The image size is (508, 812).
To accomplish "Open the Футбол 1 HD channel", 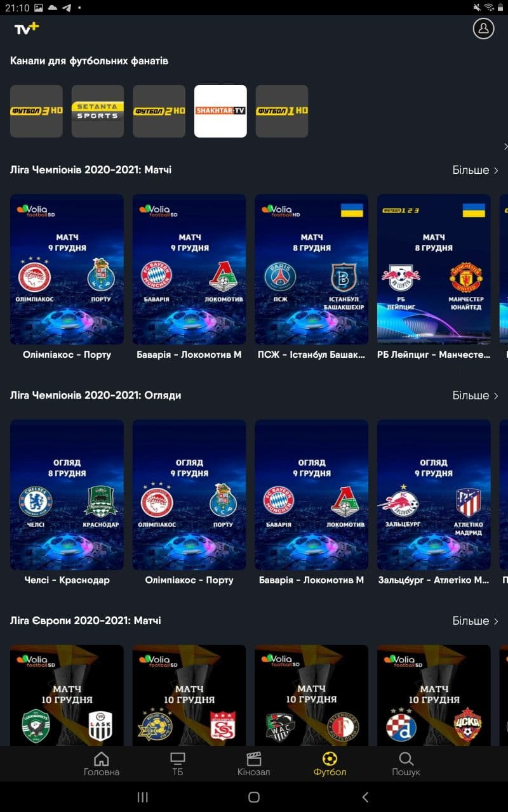I will coord(282,111).
